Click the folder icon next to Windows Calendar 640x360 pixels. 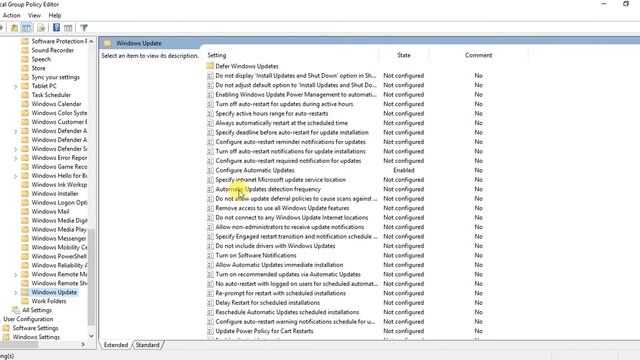pyautogui.click(x=25, y=104)
